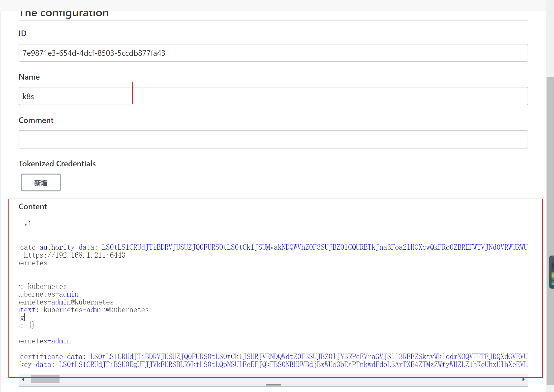Place cursor on the https://192.168.1.211:6443 server line
554x392 pixels.
click(x=74, y=255)
